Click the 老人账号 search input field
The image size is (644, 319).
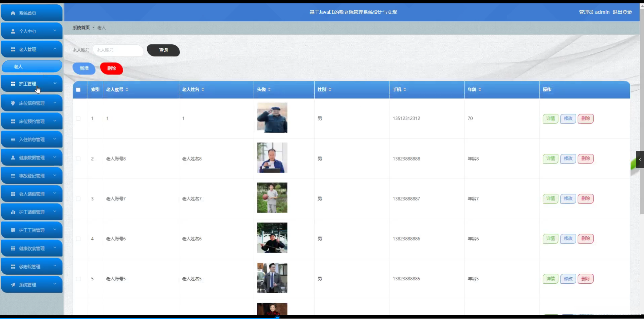pos(118,50)
